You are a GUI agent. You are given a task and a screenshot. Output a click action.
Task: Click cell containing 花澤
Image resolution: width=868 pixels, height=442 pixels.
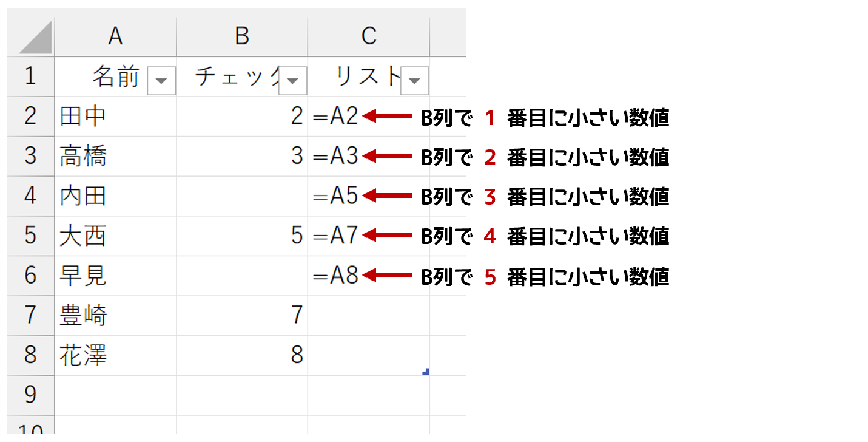[115, 355]
